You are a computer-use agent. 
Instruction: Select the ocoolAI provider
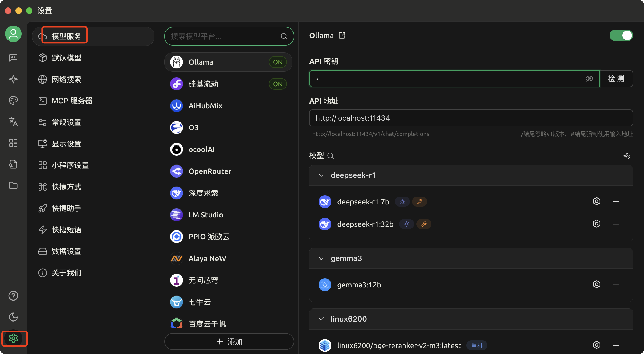click(229, 149)
